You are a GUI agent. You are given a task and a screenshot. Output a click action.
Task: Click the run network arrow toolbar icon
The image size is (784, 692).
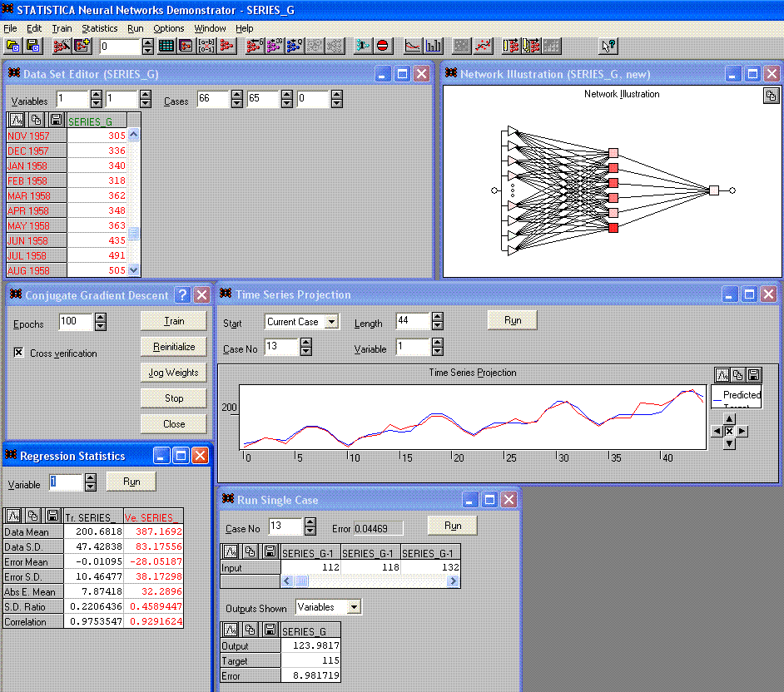point(363,47)
